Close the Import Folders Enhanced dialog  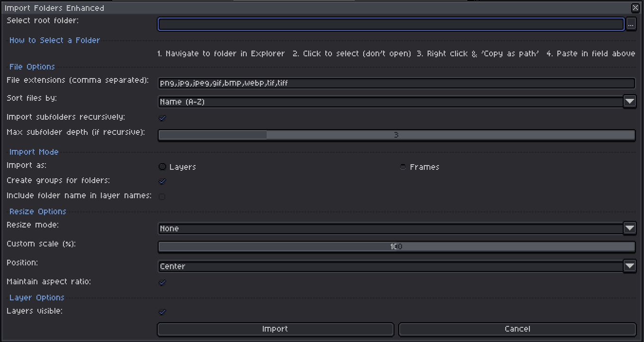pyautogui.click(x=635, y=8)
